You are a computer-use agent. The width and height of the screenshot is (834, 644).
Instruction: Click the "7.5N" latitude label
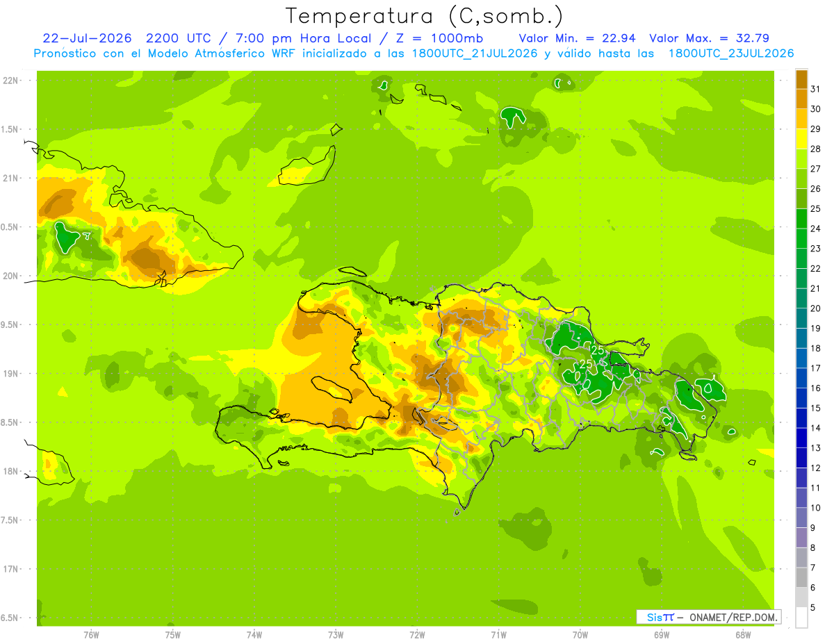[x=10, y=520]
